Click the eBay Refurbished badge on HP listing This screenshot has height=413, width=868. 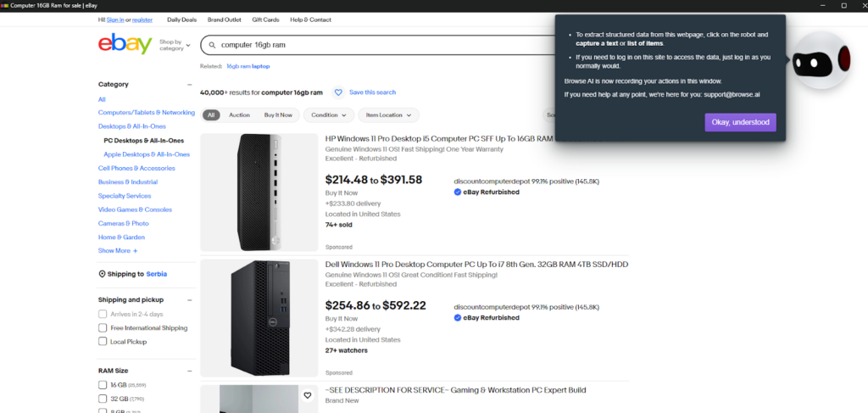(x=487, y=193)
